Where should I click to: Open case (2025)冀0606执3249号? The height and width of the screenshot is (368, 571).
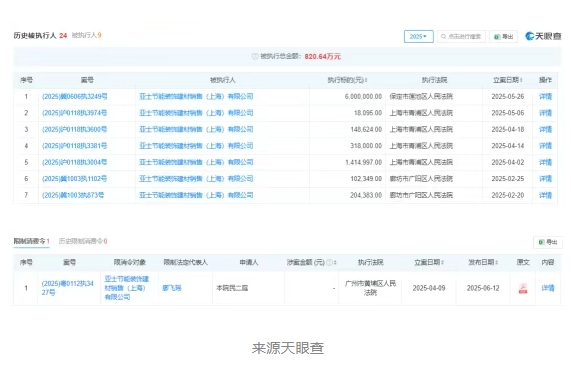pos(75,96)
